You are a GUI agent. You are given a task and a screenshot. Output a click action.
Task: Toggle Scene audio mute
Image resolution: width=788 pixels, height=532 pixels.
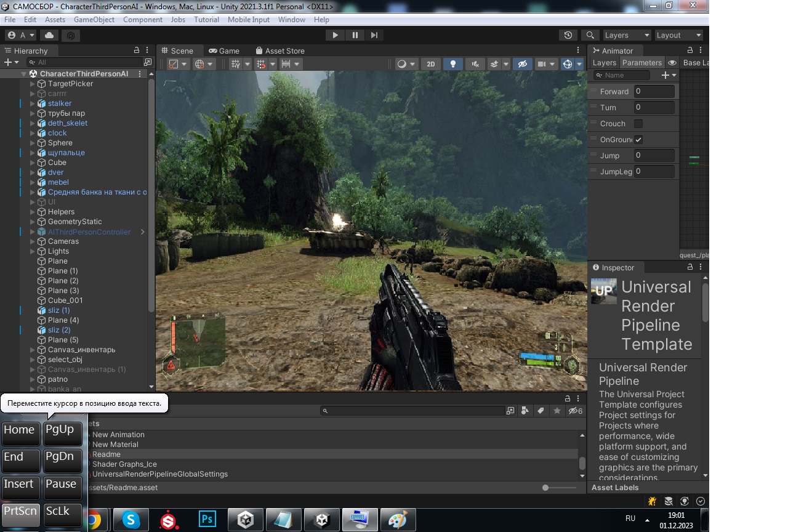(x=475, y=64)
